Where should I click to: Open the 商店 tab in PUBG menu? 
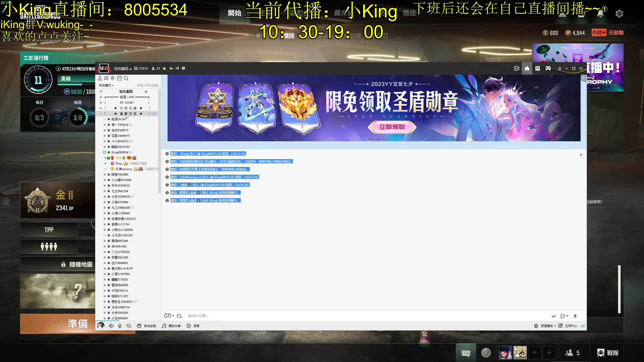tap(409, 13)
